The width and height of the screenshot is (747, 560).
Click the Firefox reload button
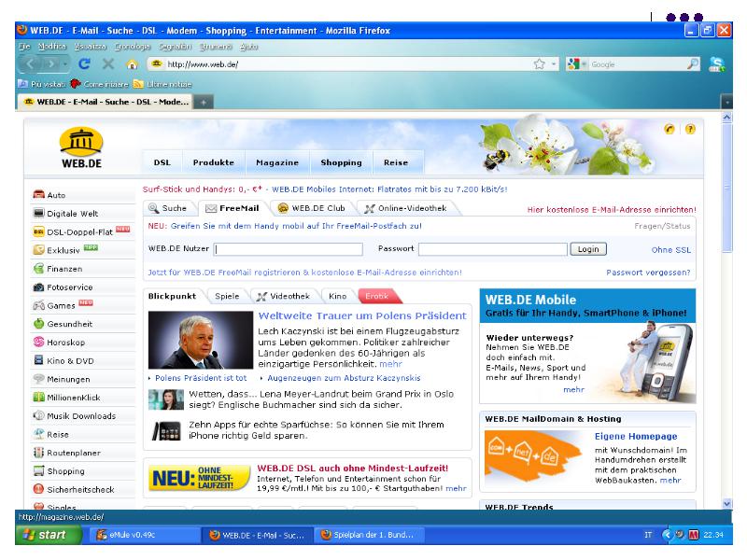click(x=84, y=63)
